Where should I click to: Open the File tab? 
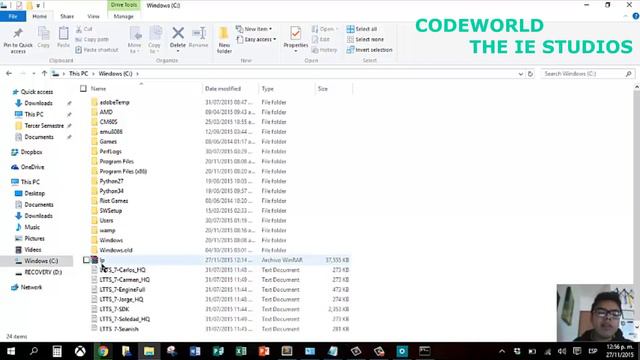[x=13, y=16]
